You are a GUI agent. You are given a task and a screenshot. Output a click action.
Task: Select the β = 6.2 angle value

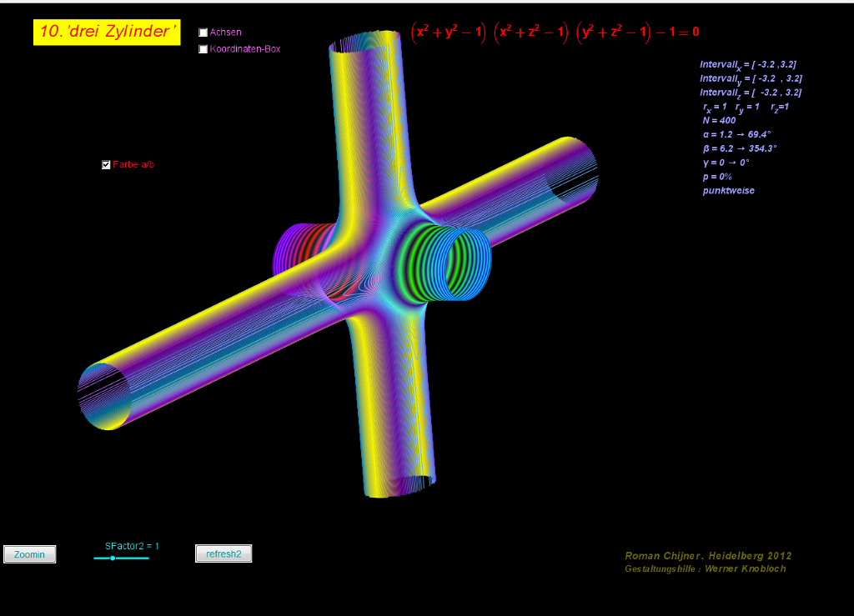[739, 148]
